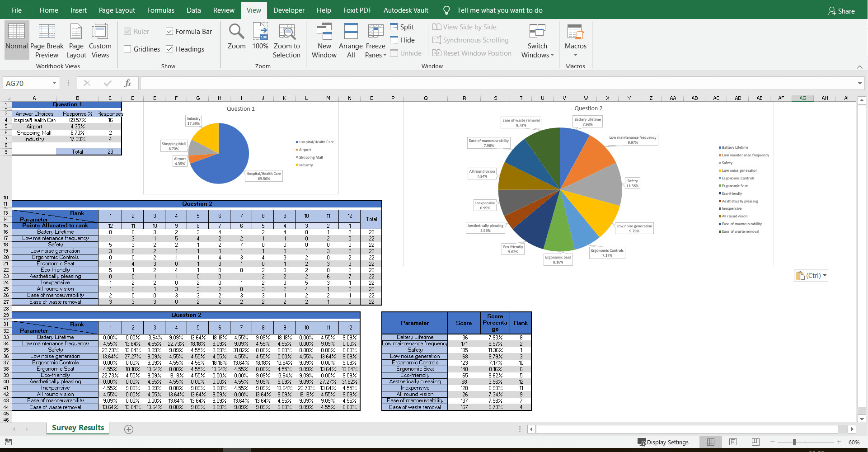
Task: Split the worksheet window
Action: pyautogui.click(x=402, y=27)
